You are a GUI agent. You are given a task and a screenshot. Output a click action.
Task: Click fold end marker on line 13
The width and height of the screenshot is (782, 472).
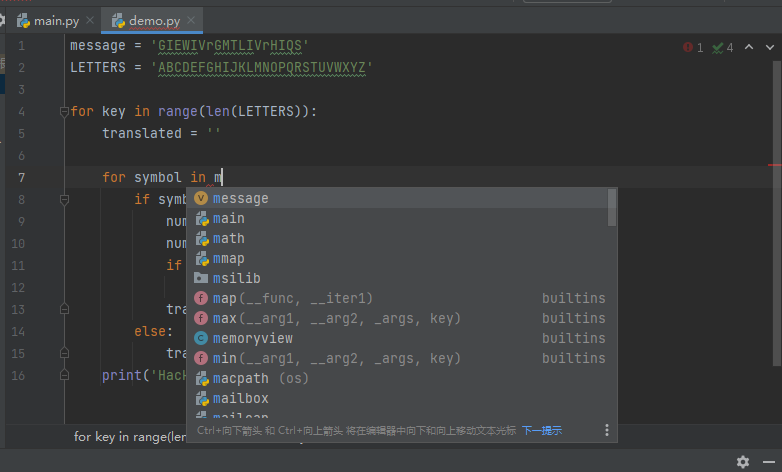64,309
